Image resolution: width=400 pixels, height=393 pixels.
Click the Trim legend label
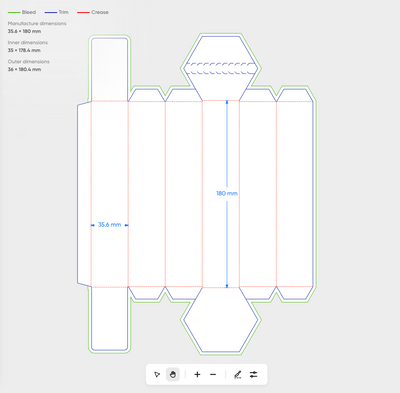click(64, 12)
